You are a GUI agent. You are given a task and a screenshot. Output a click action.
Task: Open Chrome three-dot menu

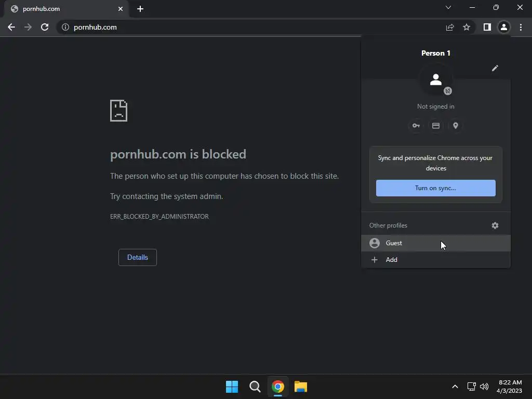pyautogui.click(x=521, y=27)
